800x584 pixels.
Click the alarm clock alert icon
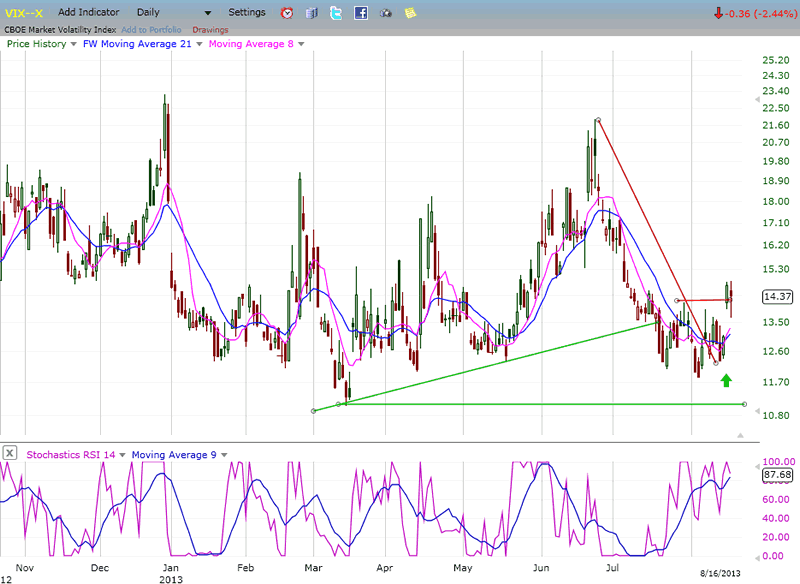click(x=288, y=13)
